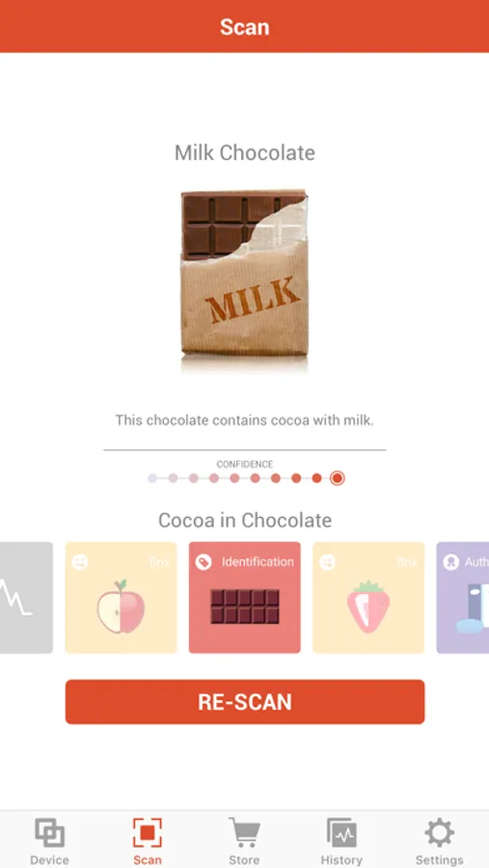
Task: Select the apple Brix applet card
Action: pos(122,598)
